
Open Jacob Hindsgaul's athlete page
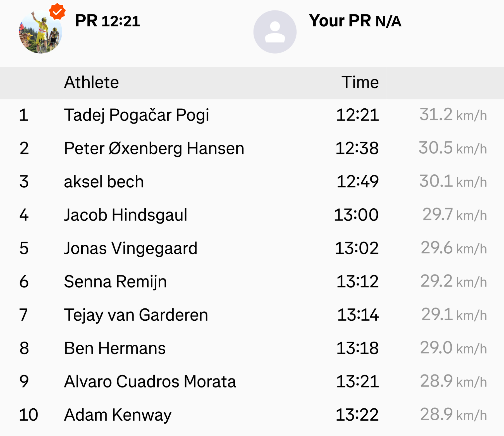125,215
